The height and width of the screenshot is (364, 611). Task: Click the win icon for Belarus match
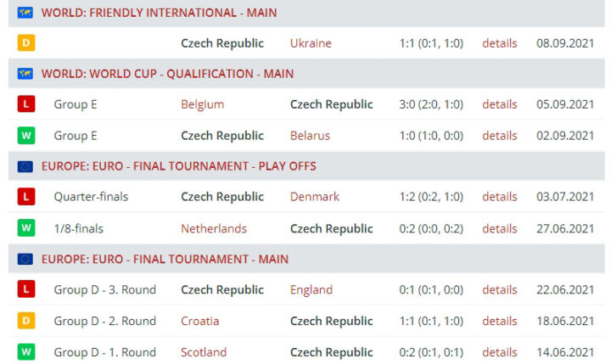coord(25,136)
